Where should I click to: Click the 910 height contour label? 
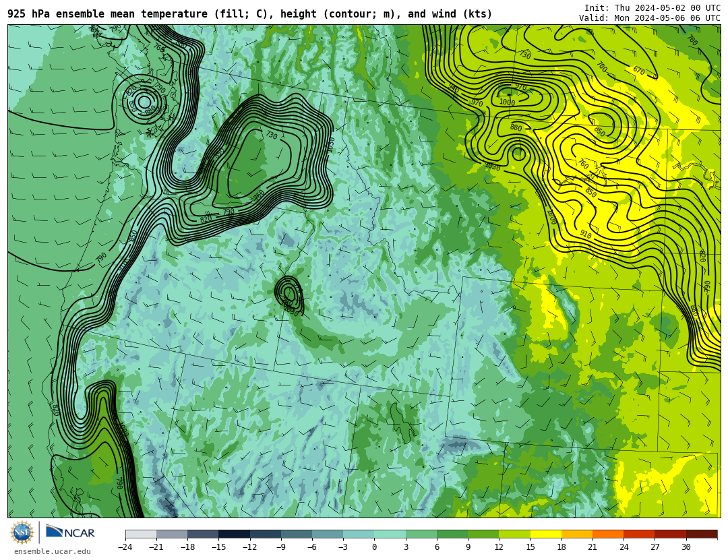[x=586, y=235]
